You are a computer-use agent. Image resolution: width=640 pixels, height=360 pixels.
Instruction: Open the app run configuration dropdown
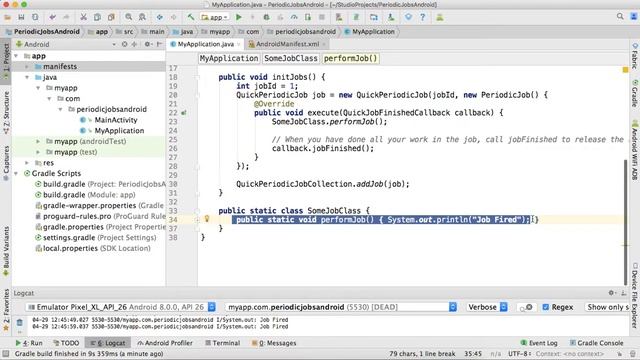(x=214, y=17)
